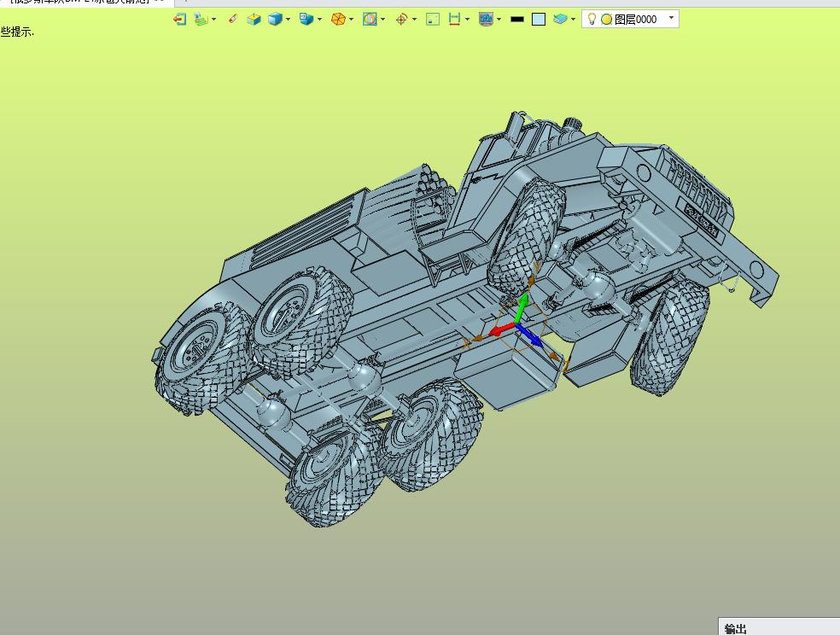Viewport: 840px width, 635px height.
Task: Click the dimension measure icon
Action: point(454,20)
